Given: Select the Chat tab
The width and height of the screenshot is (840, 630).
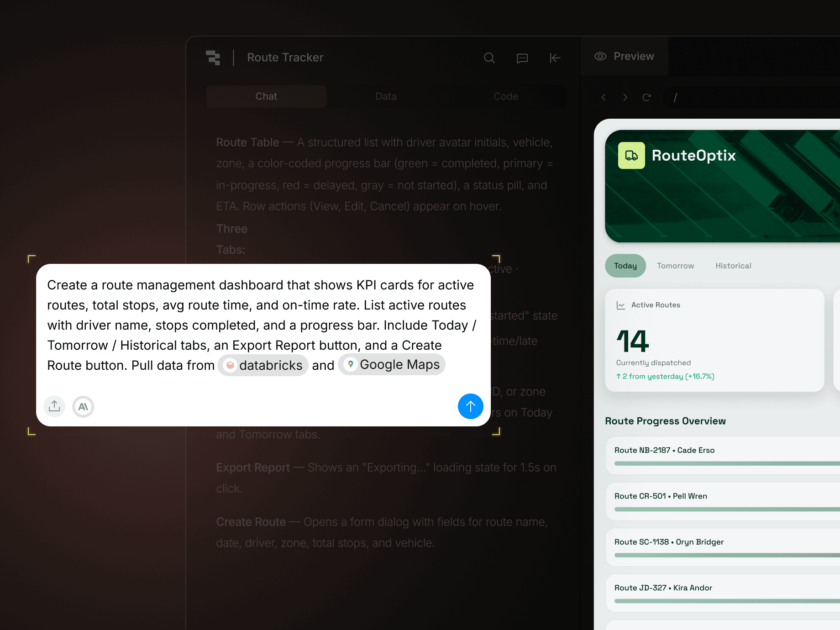Looking at the screenshot, I should pyautogui.click(x=266, y=96).
